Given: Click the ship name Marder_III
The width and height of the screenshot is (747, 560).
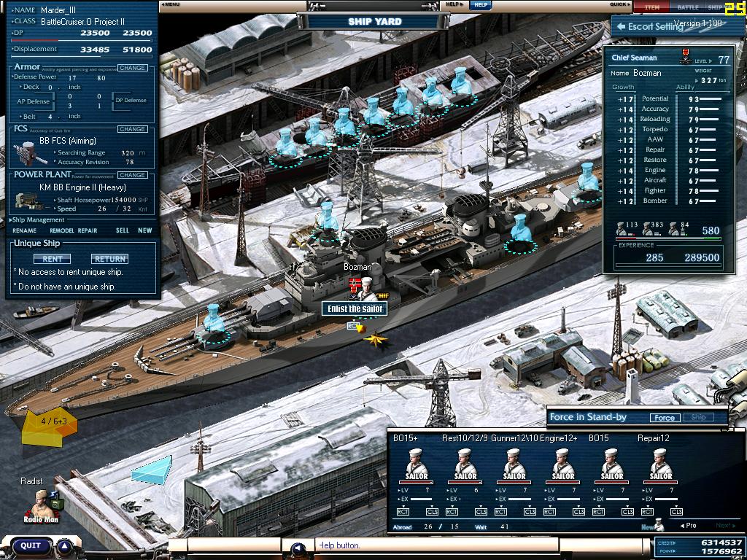Looking at the screenshot, I should coord(58,10).
